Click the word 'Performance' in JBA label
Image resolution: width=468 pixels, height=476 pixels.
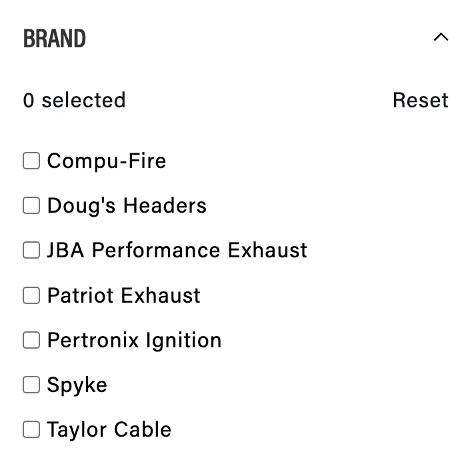point(157,250)
